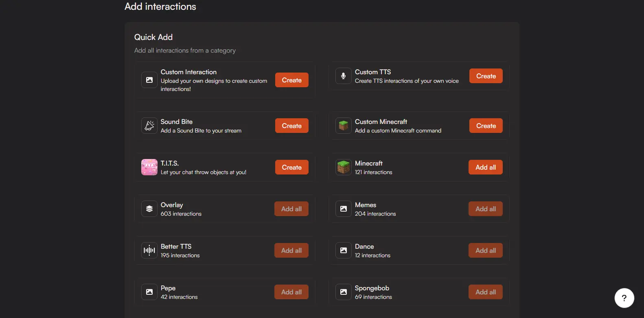This screenshot has width=644, height=318.
Task: Create a Custom Minecraft command
Action: (x=486, y=126)
